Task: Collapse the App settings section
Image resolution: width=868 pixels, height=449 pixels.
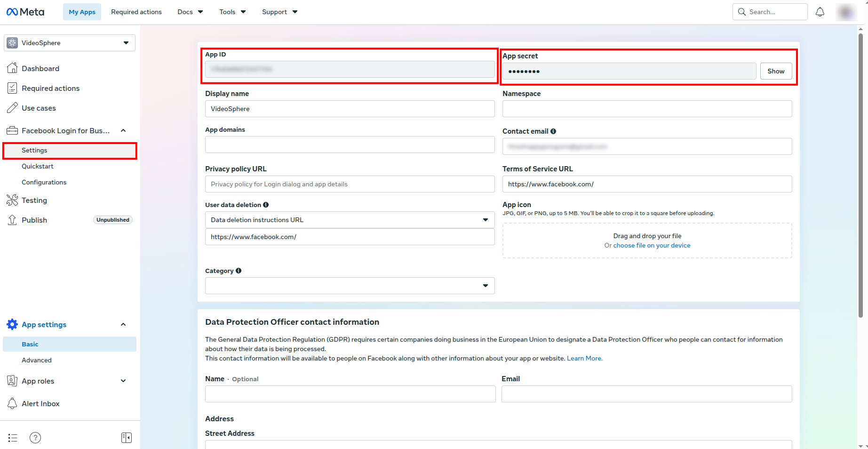Action: tap(123, 324)
